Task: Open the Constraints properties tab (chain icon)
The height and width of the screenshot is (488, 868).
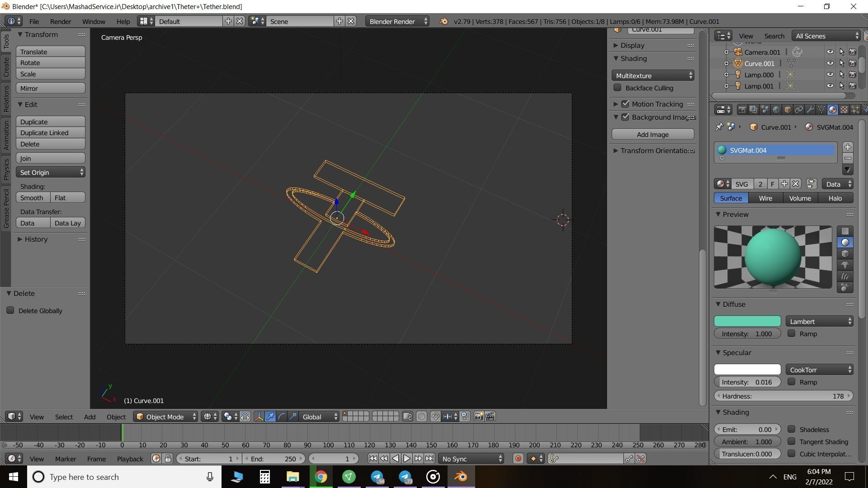Action: [799, 109]
